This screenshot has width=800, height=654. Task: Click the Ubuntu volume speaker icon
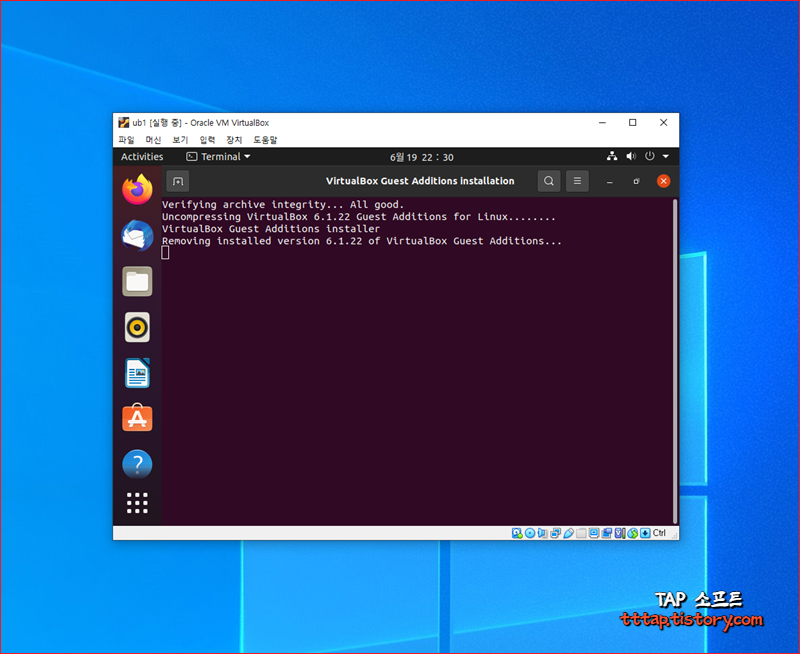click(x=631, y=156)
